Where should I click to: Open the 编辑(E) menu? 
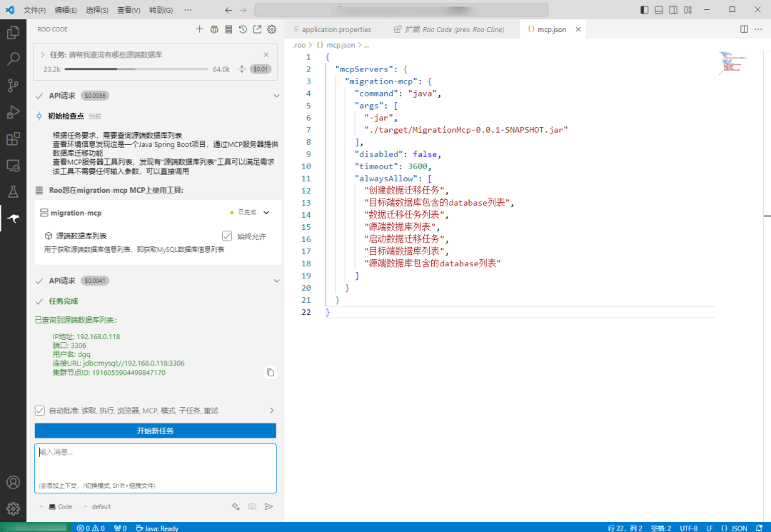tap(66, 10)
